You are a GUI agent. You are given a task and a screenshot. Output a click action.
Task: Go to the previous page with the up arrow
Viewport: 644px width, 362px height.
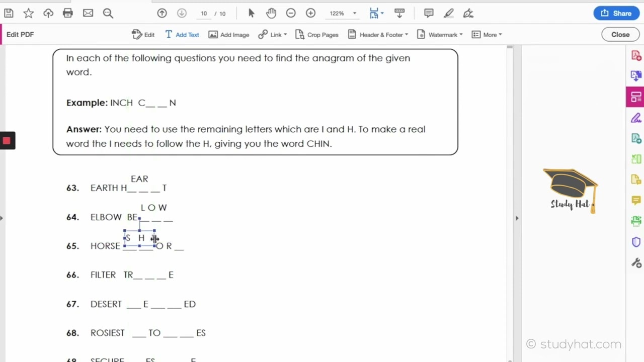coord(162,14)
